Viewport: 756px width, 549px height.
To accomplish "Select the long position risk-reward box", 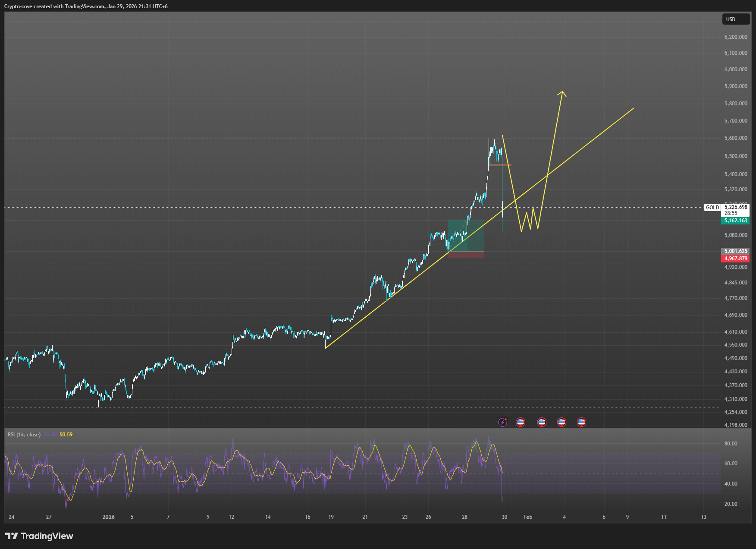I will click(466, 239).
